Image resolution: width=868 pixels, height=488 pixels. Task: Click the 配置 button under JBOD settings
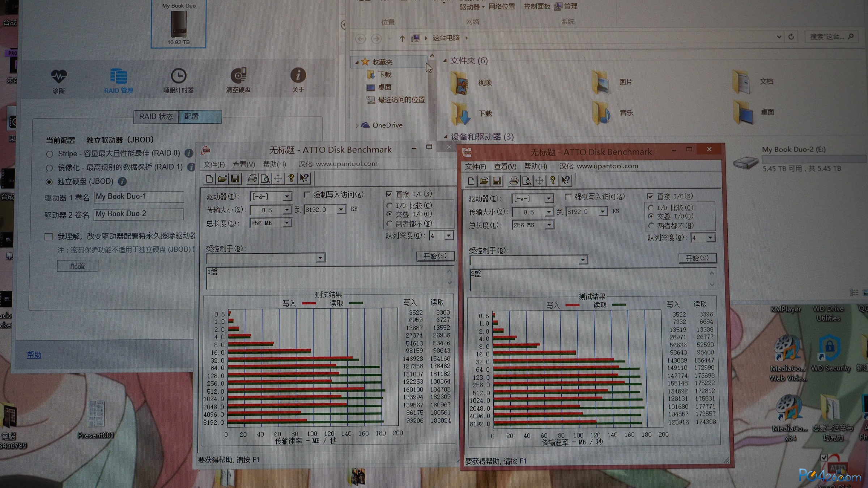[77, 266]
